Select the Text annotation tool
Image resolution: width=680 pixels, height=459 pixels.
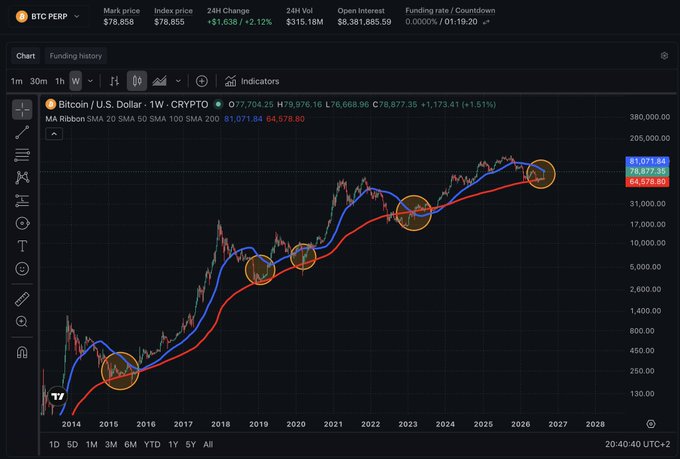pyautogui.click(x=22, y=246)
